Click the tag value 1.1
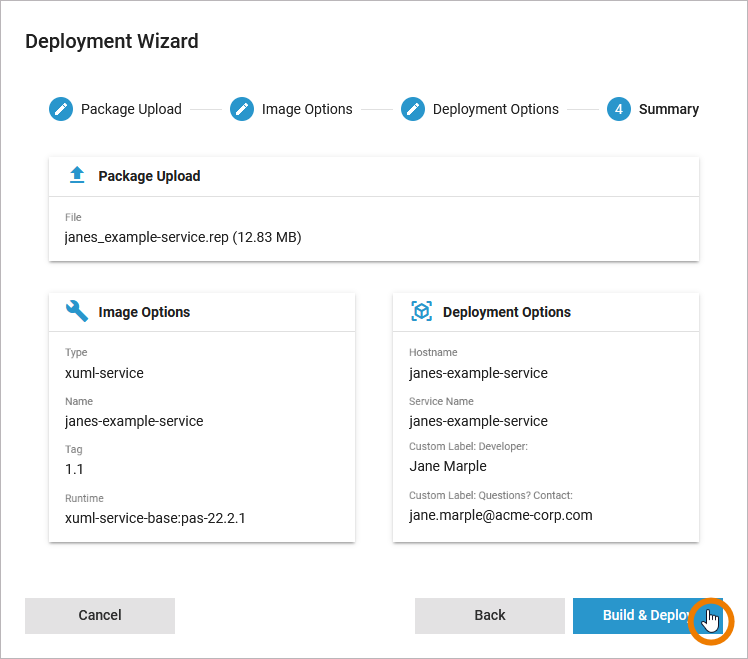The height and width of the screenshot is (659, 748). (75, 469)
